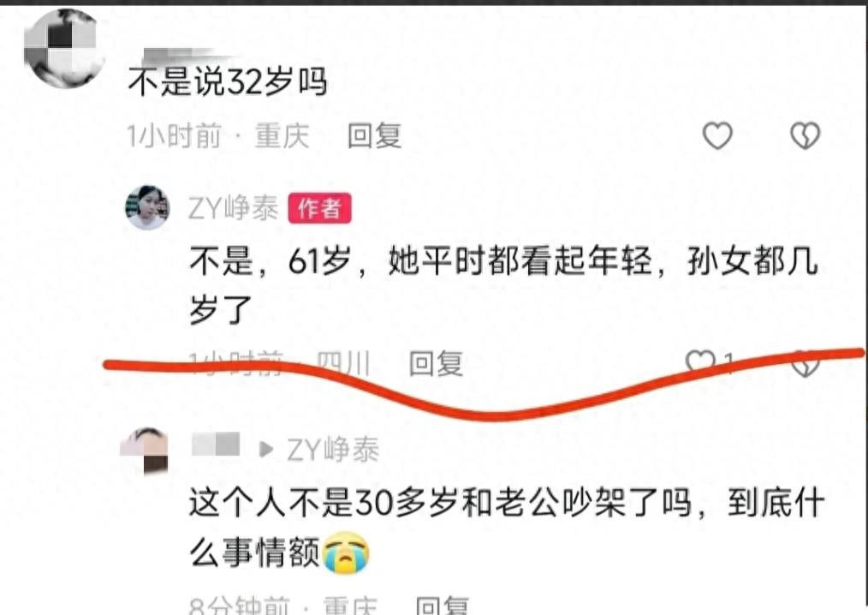The width and height of the screenshot is (868, 615).
Task: Open ZY峥泰 author avatar
Action: (147, 207)
